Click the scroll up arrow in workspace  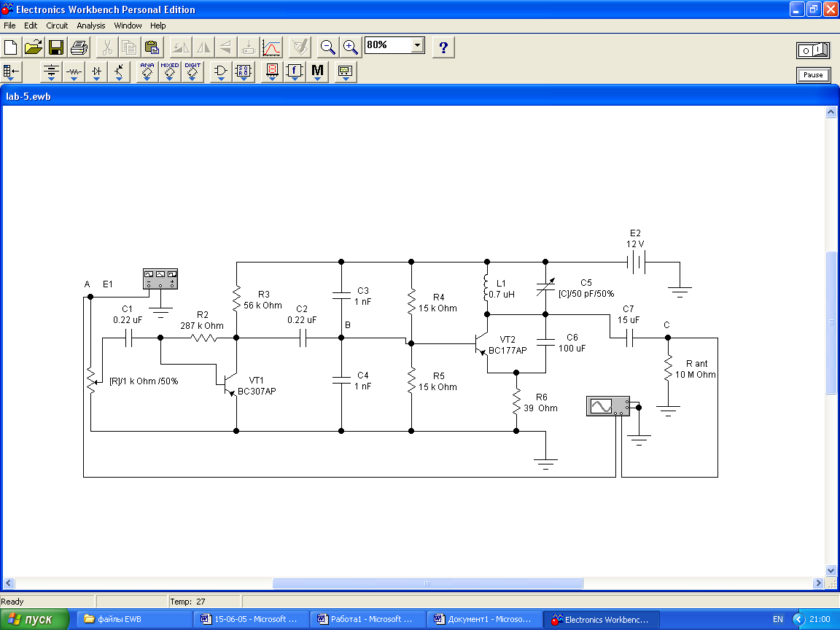[831, 112]
